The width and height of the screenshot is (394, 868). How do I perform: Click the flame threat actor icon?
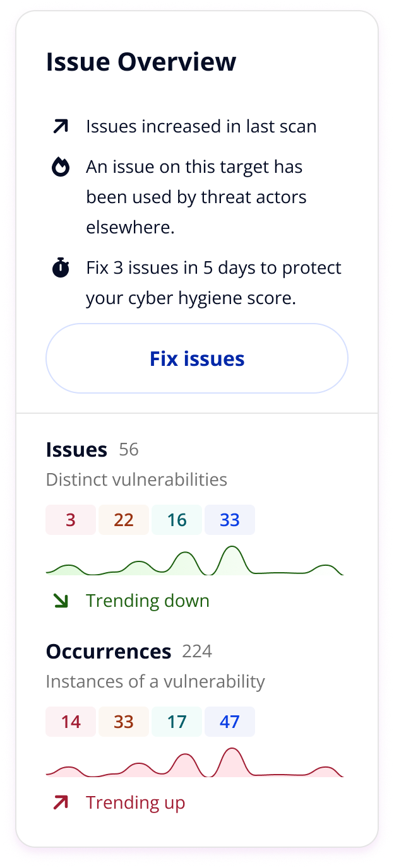(61, 168)
